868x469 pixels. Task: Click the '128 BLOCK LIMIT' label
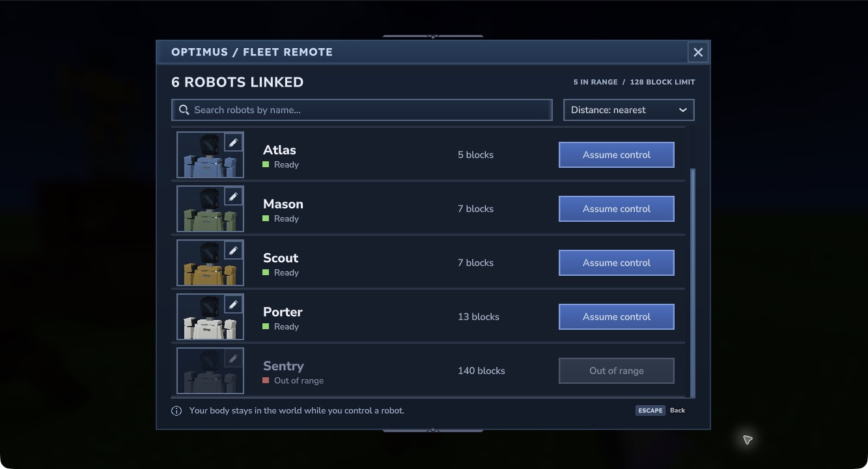662,82
